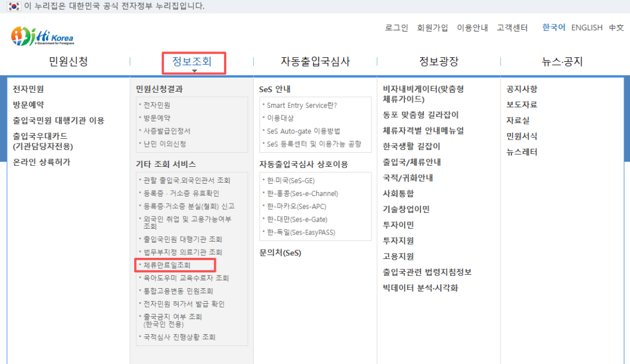Switch language to 한국어
The height and width of the screenshot is (364, 630).
click(554, 27)
